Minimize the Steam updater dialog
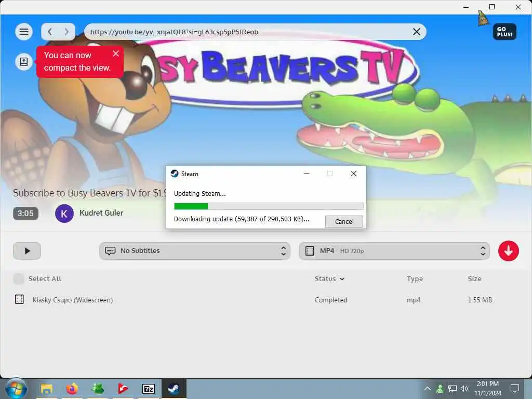 (307, 174)
